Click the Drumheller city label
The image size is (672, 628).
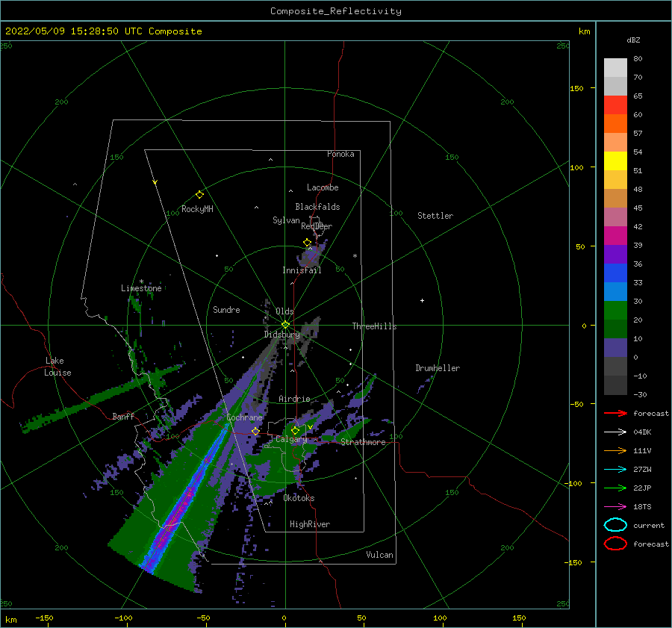pos(437,368)
